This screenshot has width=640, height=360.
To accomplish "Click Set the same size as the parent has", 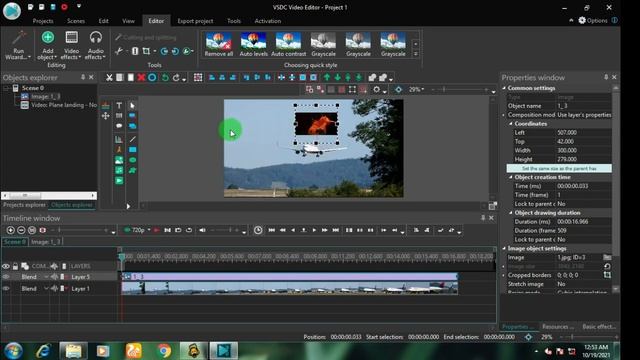I will (559, 169).
